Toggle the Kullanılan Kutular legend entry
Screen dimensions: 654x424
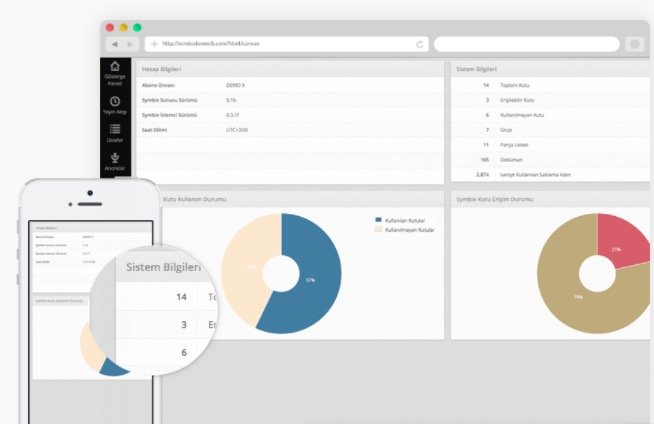pos(400,219)
